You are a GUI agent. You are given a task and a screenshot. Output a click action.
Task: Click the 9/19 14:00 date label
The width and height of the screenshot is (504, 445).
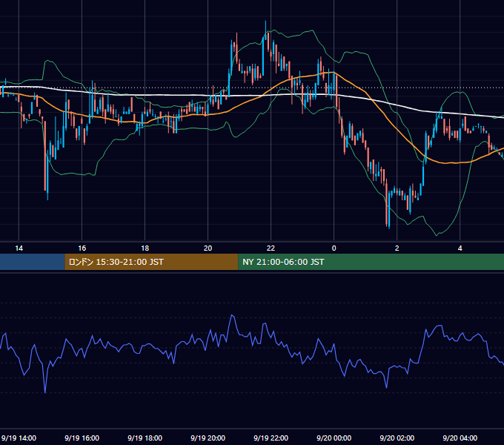pos(19,438)
